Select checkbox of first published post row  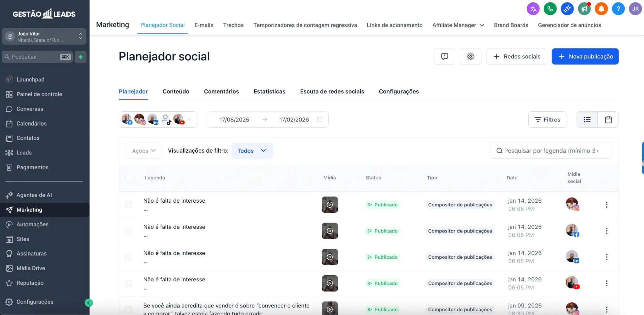click(129, 205)
